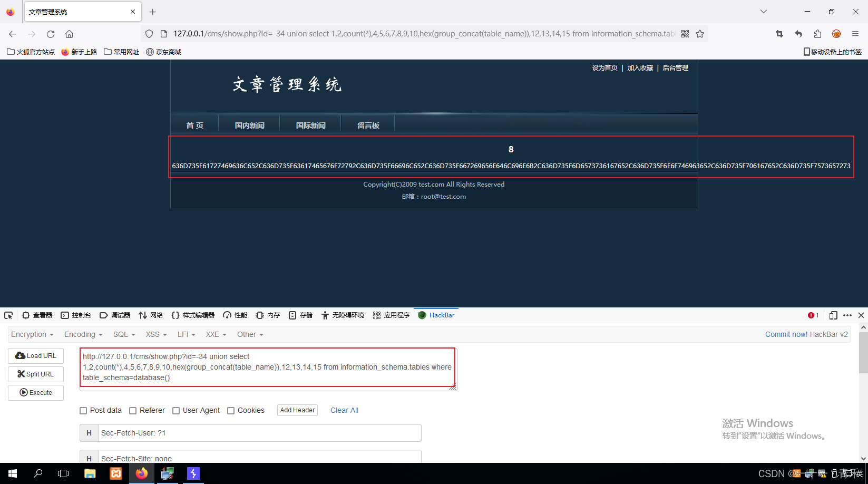868x484 pixels.
Task: Open the 火狐官方站点 bookmark
Action: [31, 52]
